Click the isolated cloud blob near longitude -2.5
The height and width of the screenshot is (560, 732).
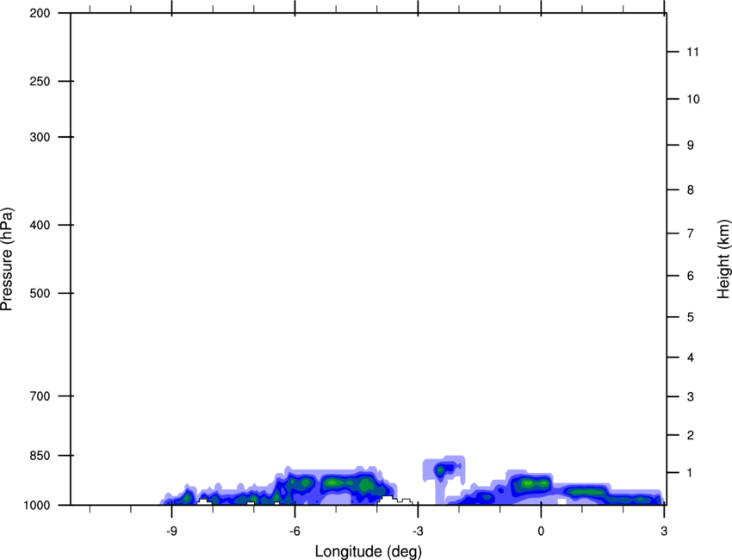pyautogui.click(x=444, y=470)
